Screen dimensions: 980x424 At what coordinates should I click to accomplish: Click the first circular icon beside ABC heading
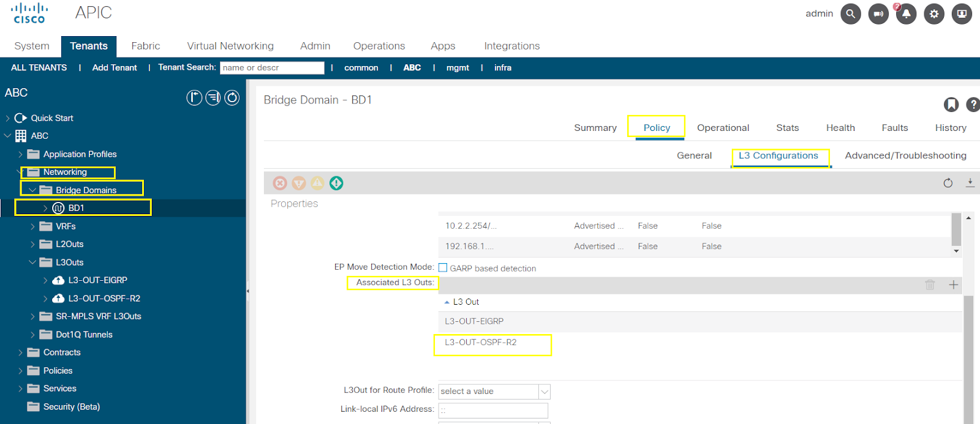point(194,97)
